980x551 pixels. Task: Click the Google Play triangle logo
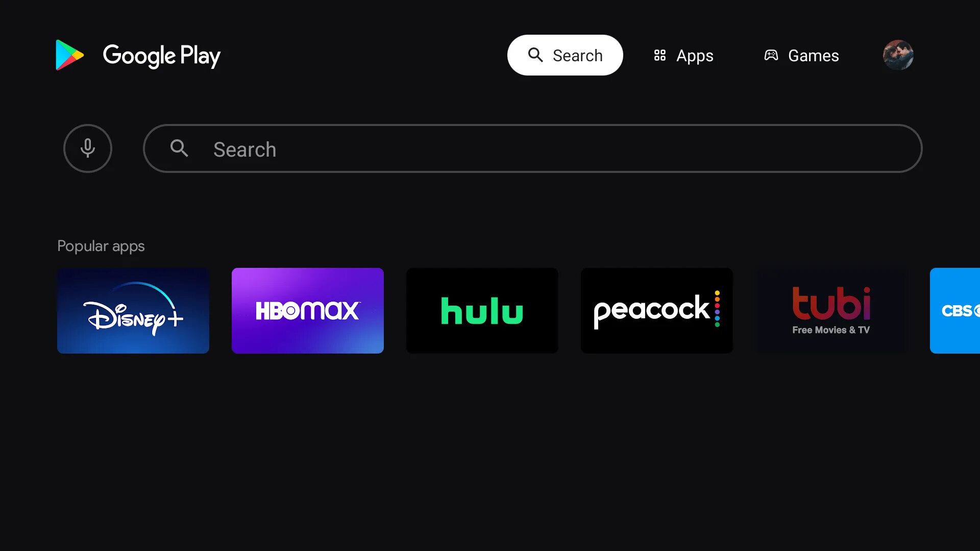pyautogui.click(x=69, y=55)
